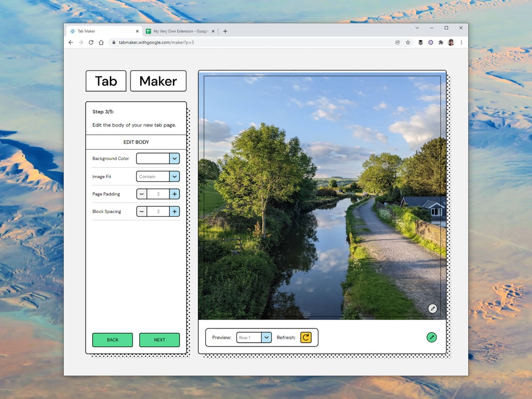532x399 pixels.
Task: Click the home icon in the toolbar
Action: [x=101, y=42]
